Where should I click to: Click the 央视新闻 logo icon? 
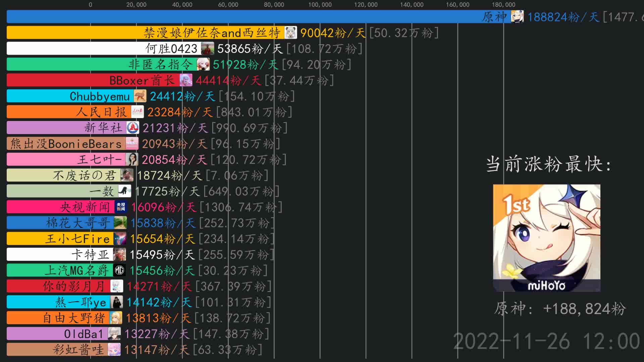click(x=121, y=207)
